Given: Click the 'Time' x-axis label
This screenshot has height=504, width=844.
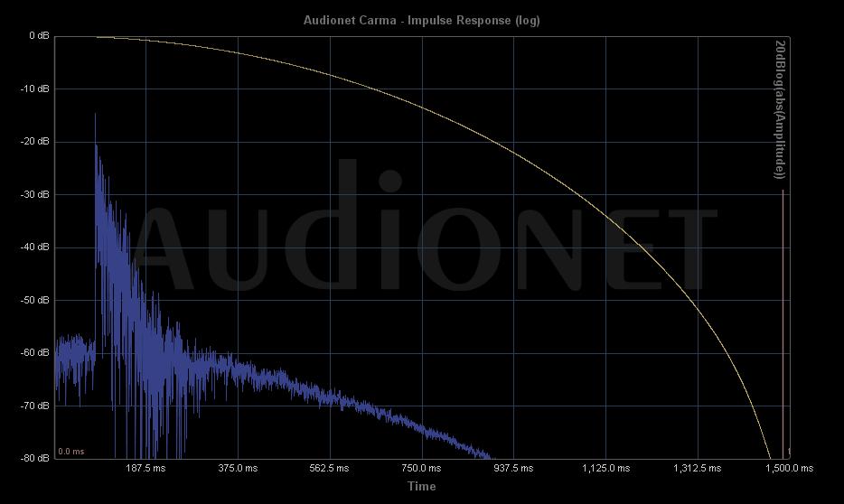Looking at the screenshot, I should [421, 486].
